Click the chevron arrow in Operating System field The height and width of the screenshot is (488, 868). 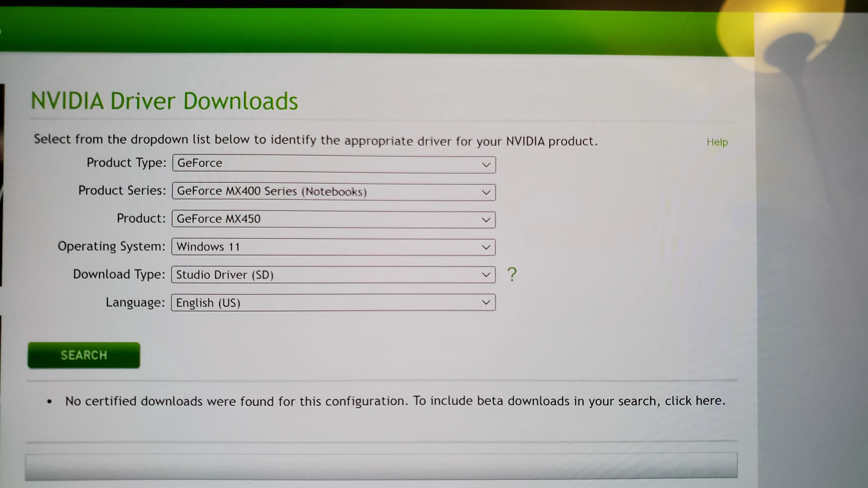[486, 247]
